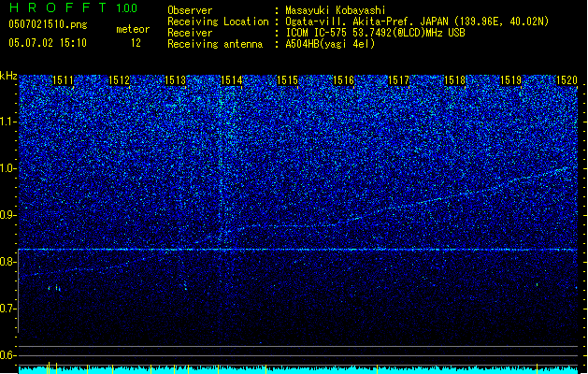Select the filename 0507021510.png

tap(48, 24)
